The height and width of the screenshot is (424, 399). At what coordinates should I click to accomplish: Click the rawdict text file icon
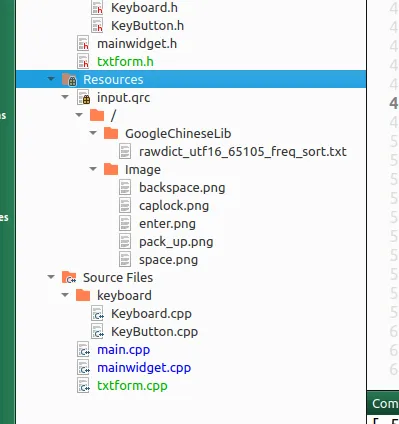pos(125,151)
